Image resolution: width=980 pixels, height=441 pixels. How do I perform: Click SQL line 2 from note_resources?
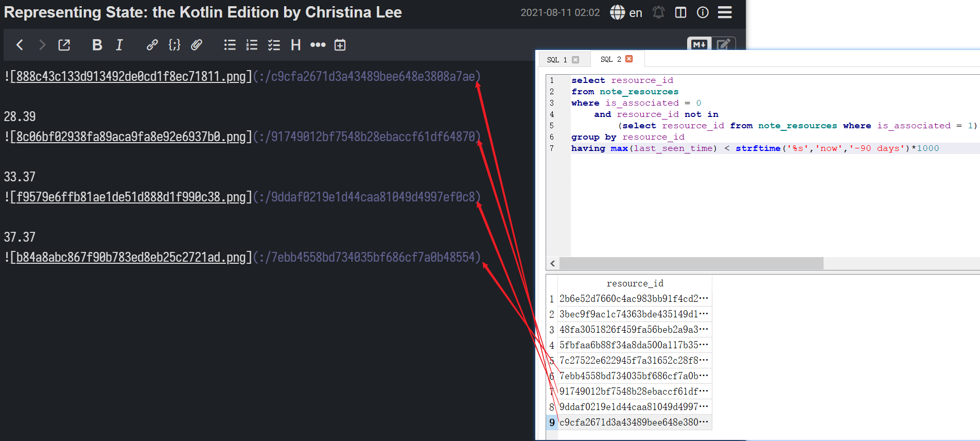pos(625,92)
